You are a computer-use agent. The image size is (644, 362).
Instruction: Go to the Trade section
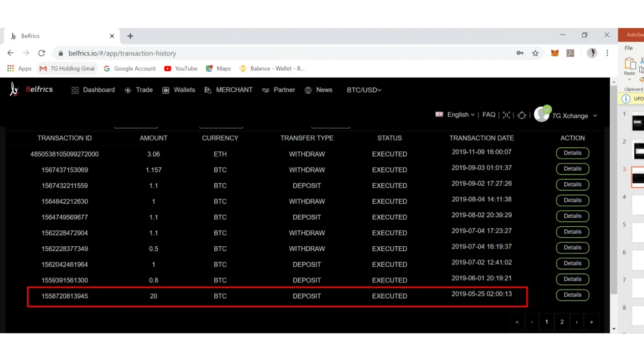[138, 90]
